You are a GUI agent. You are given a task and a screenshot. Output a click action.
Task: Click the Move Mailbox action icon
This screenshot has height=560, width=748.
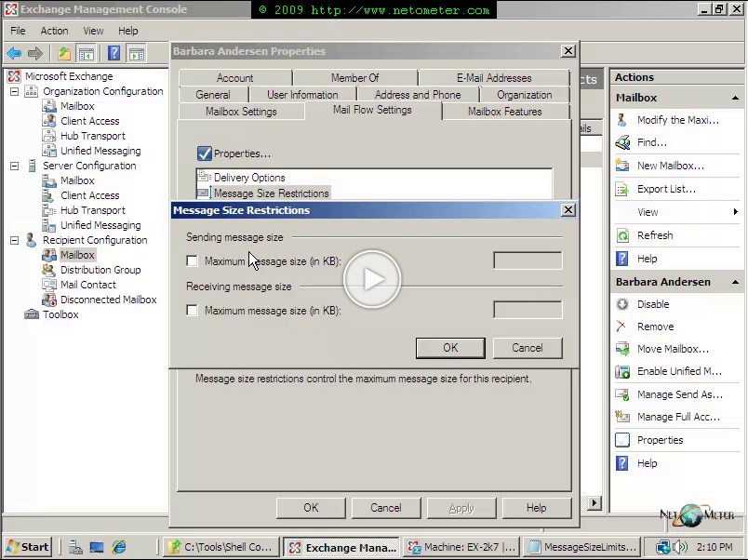[622, 349]
